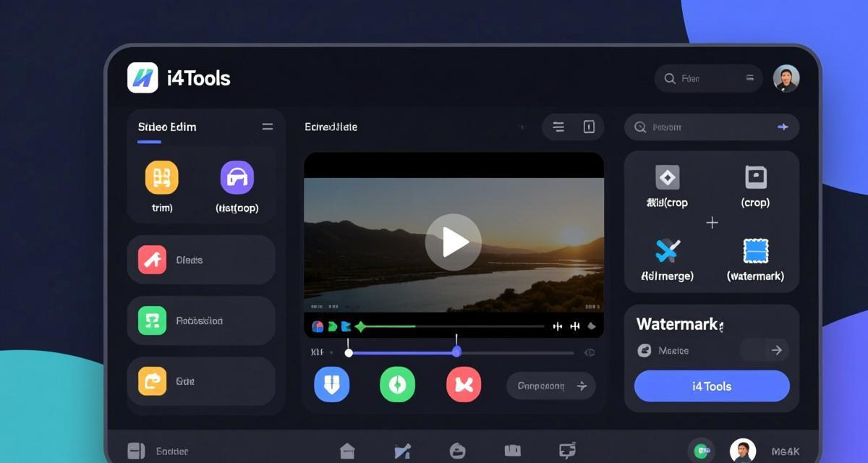The height and width of the screenshot is (463, 868).
Task: Toggle the list view icon above video
Action: tap(558, 127)
